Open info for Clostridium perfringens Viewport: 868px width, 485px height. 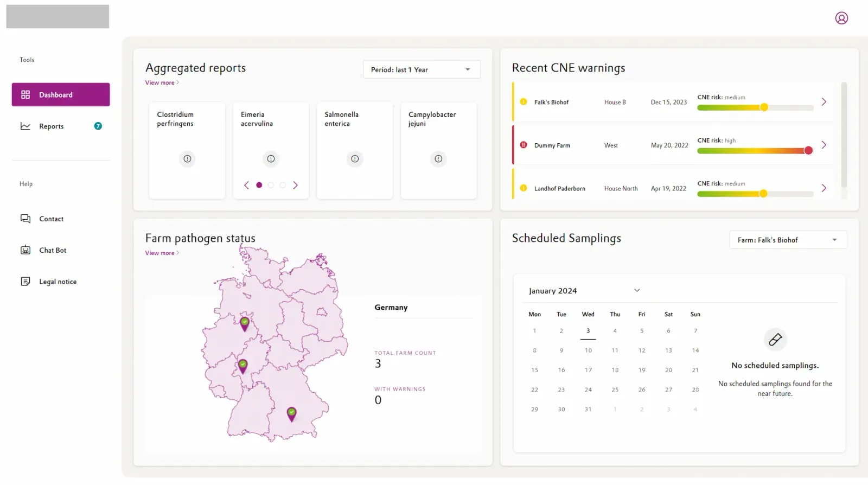pos(187,159)
